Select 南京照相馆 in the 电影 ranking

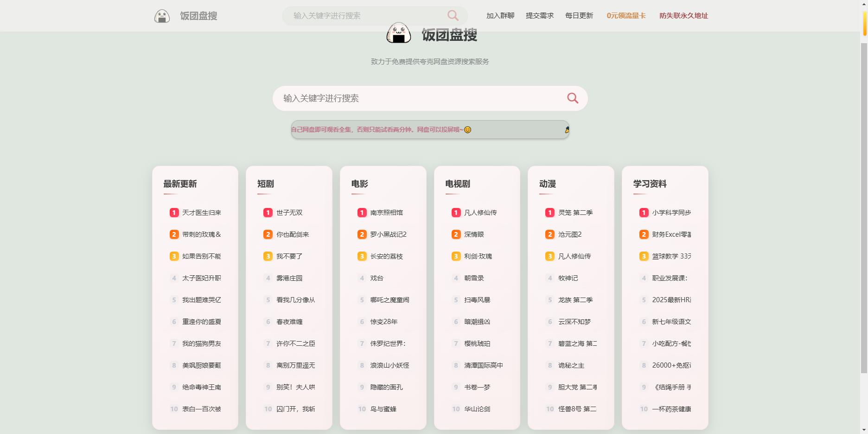pyautogui.click(x=386, y=213)
